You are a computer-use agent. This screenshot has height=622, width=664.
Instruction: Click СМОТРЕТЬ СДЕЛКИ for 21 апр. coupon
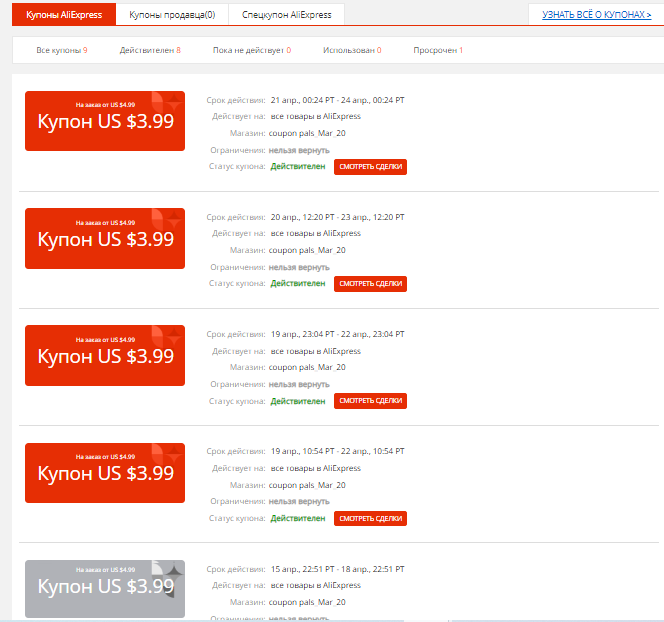[371, 167]
